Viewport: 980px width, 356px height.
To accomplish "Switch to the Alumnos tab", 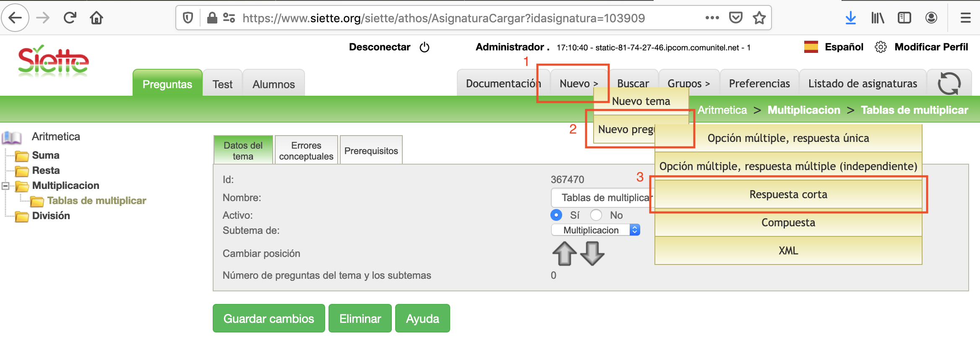I will tap(274, 84).
